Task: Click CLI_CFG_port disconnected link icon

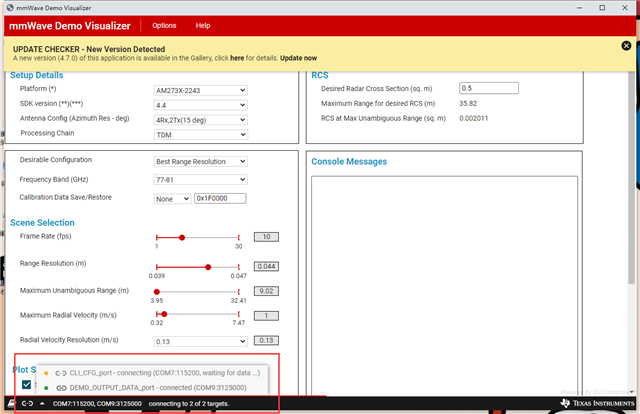Action: pyautogui.click(x=61, y=373)
